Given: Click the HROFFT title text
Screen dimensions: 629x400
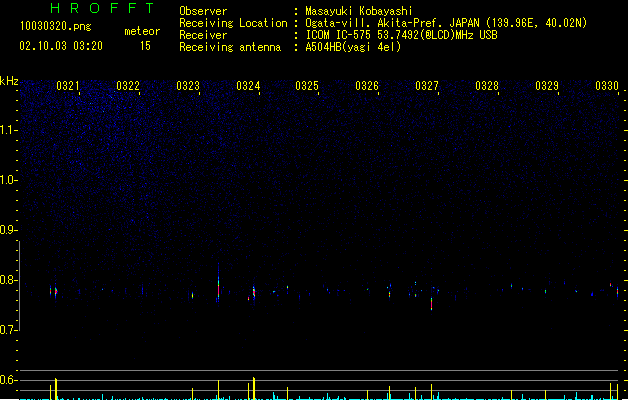Looking at the screenshot, I should [x=102, y=8].
